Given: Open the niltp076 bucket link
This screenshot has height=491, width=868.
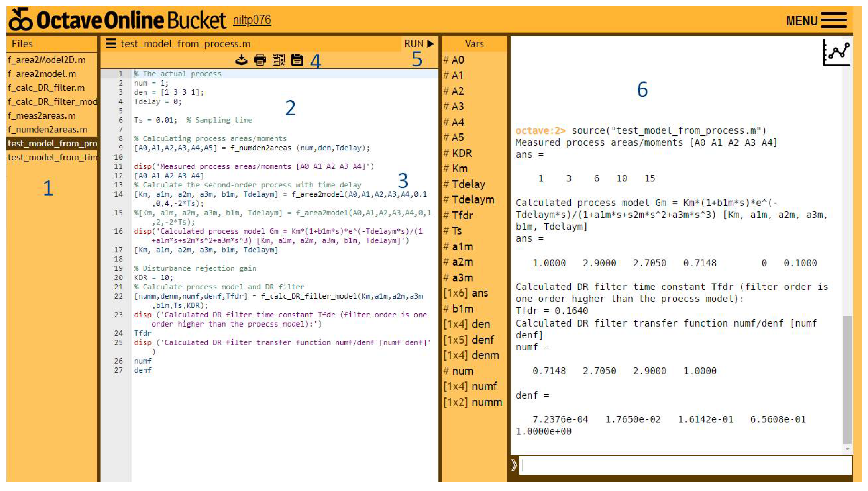Looking at the screenshot, I should 252,20.
